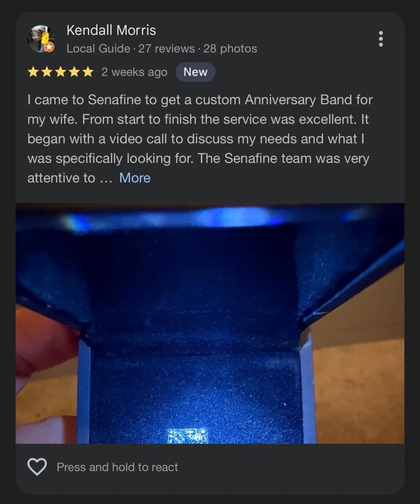Click the first yellow rating star

pos(33,72)
